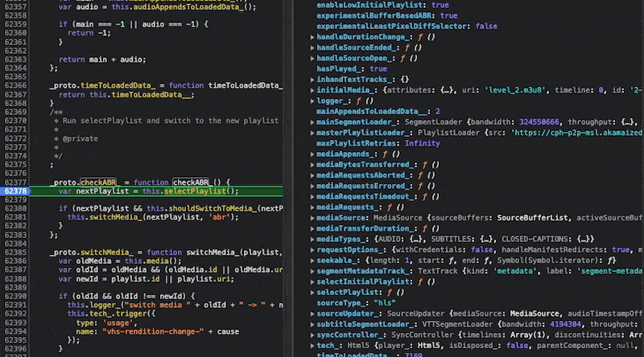Set a breakpoint on line 62381
The image size is (644, 357).
coord(15,217)
